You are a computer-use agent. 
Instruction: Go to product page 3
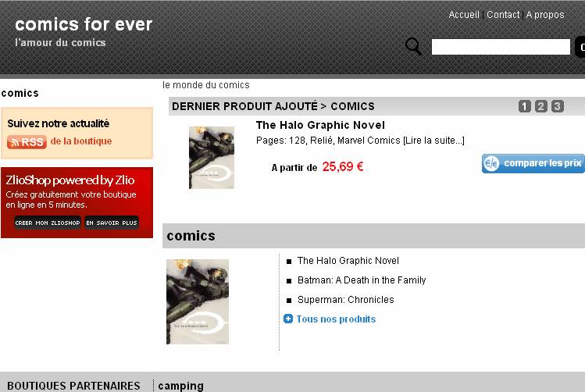tap(558, 106)
